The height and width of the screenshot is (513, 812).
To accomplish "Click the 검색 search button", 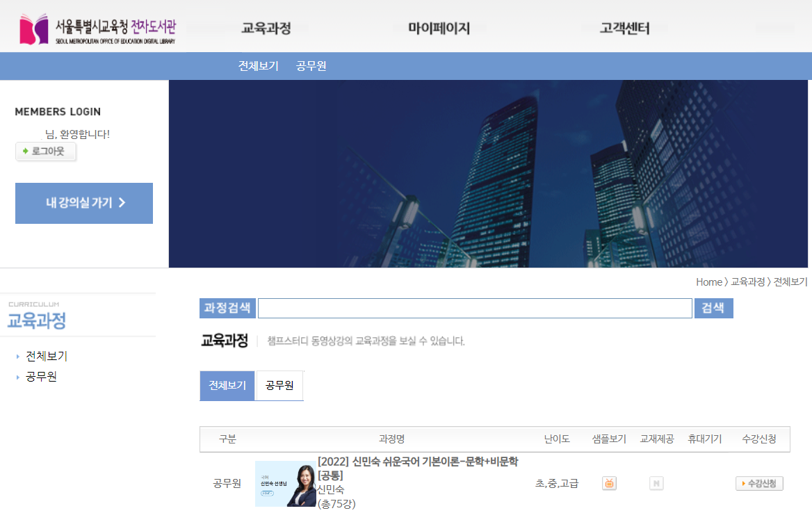I will (713, 308).
